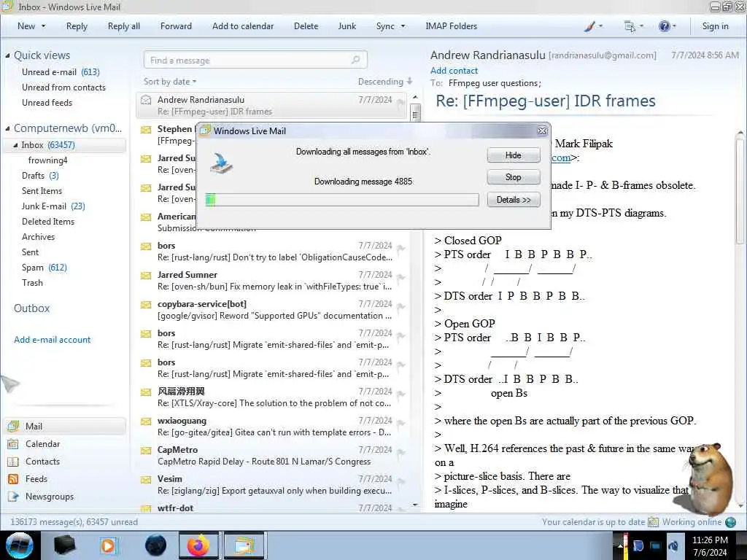747x560 pixels.
Task: Show hidden system tray icons
Action: (x=620, y=545)
